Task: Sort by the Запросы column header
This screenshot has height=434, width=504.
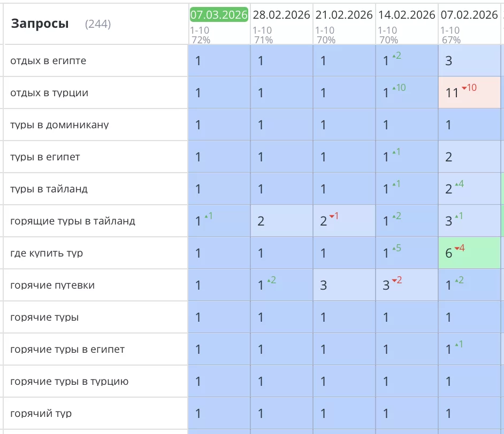Action: (x=40, y=24)
